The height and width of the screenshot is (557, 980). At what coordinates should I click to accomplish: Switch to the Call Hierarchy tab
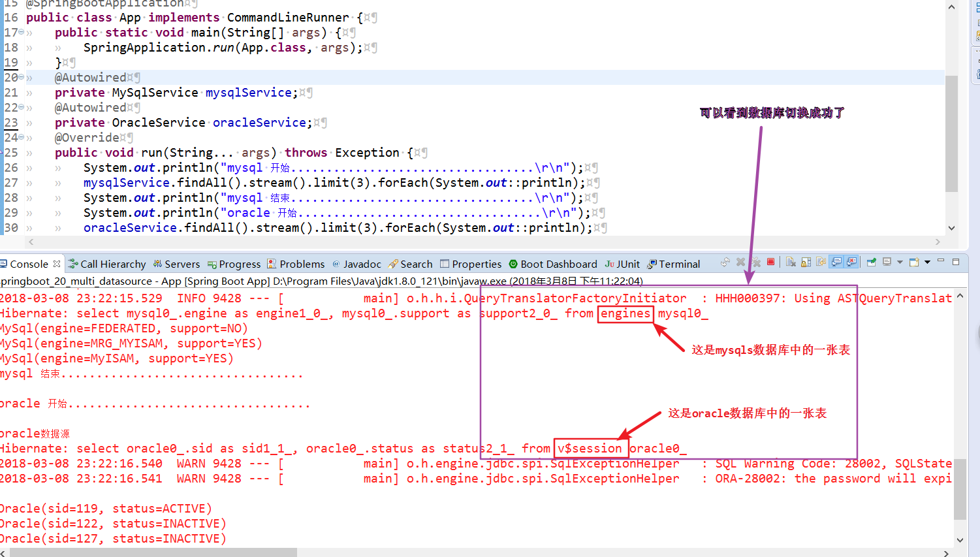point(107,264)
